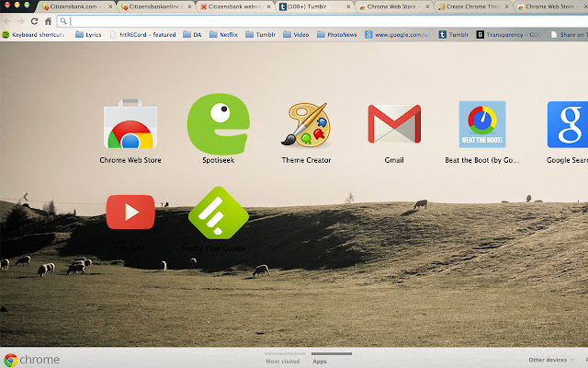Click the red window close button

point(7,5)
